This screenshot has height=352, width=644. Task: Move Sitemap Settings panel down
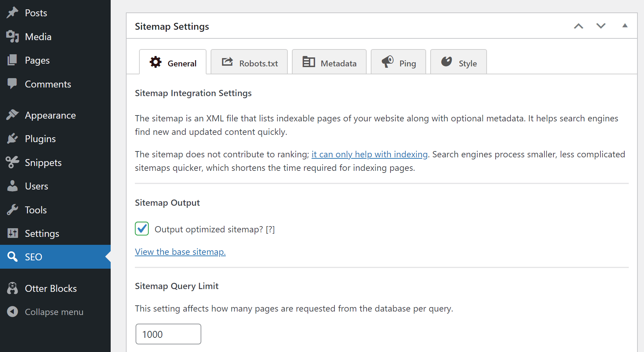pyautogui.click(x=601, y=26)
